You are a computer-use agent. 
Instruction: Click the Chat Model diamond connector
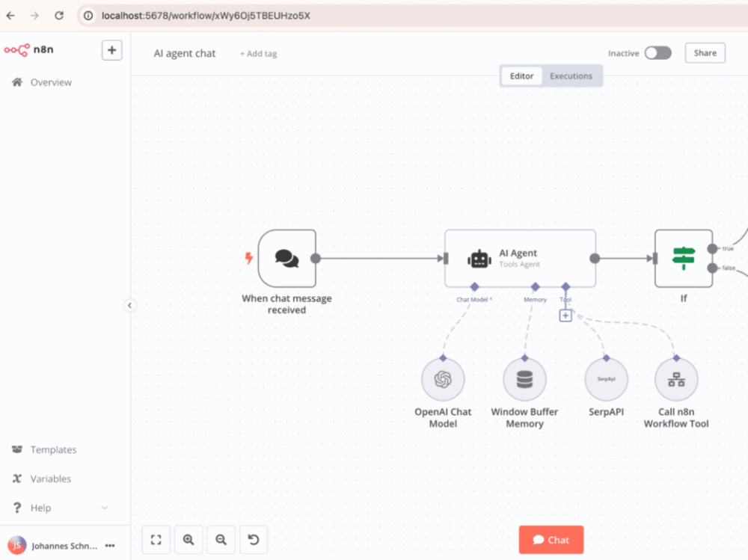[x=474, y=286]
